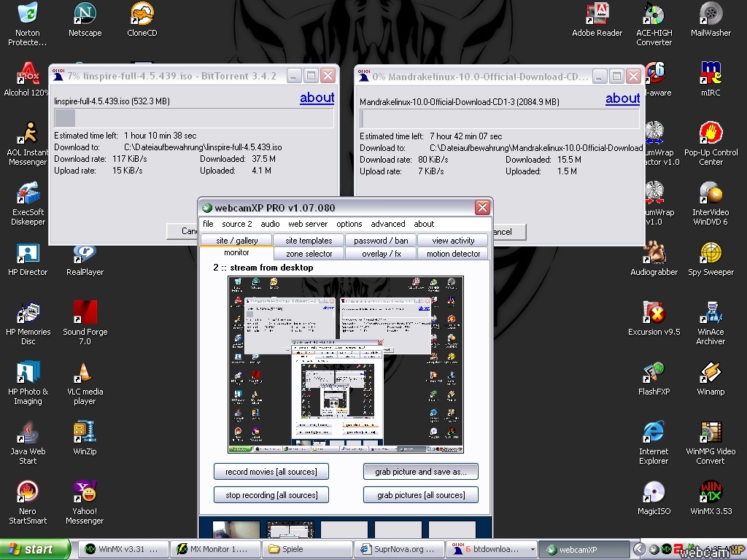Open the options menu in webcamXP

pos(349,224)
